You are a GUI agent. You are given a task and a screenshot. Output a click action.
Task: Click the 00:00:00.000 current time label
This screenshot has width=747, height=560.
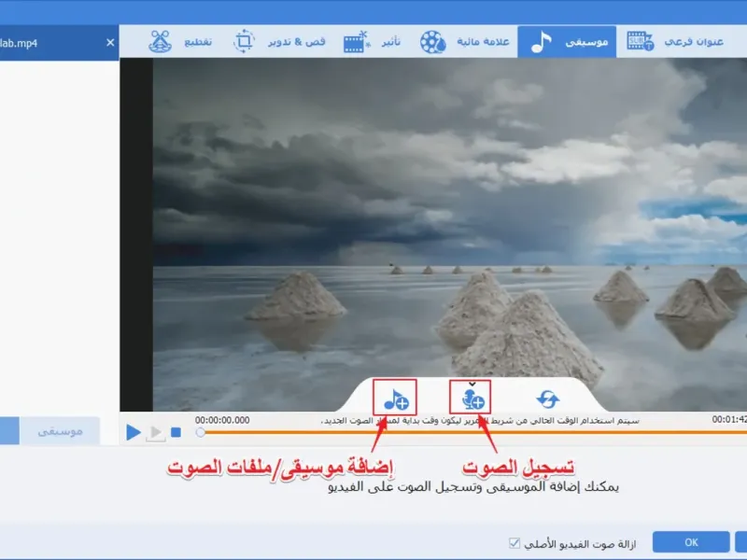tap(222, 420)
